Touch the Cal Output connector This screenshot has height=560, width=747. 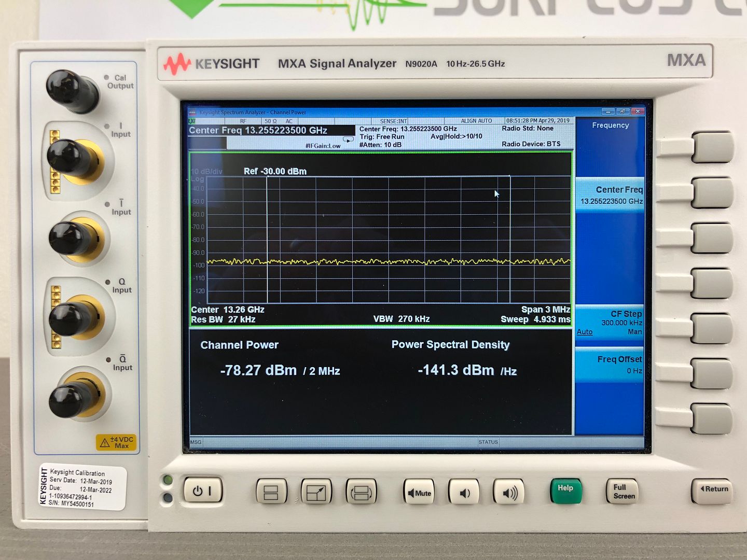point(73,91)
